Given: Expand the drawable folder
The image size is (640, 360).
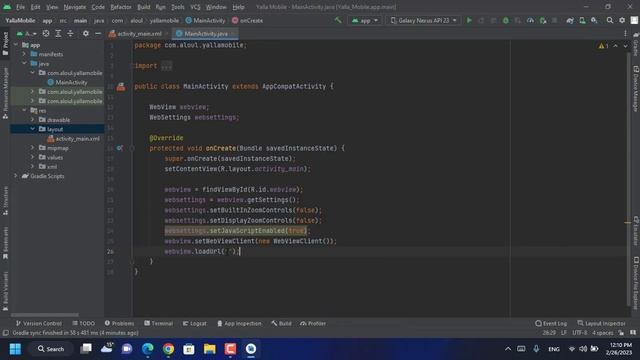Looking at the screenshot, I should coord(33,120).
